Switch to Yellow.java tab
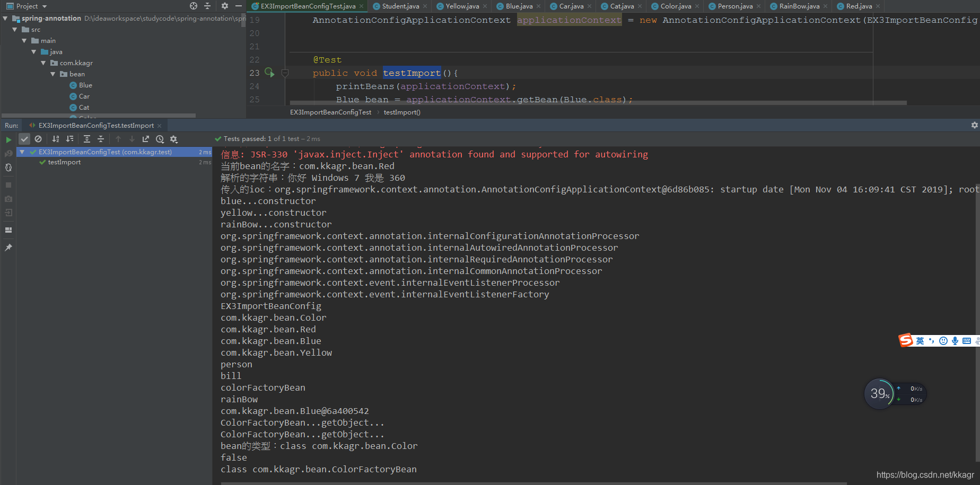Image resolution: width=980 pixels, height=485 pixels. click(x=462, y=6)
